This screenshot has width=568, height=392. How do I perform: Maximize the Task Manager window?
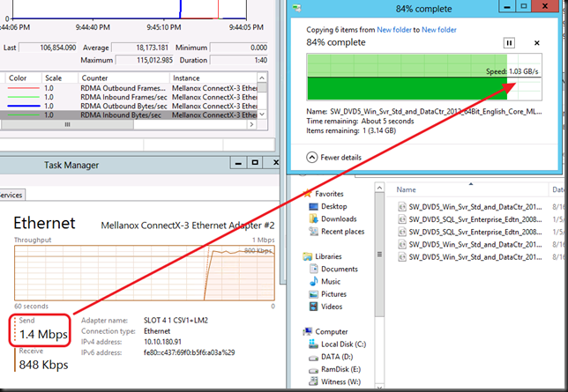pyautogui.click(x=255, y=163)
